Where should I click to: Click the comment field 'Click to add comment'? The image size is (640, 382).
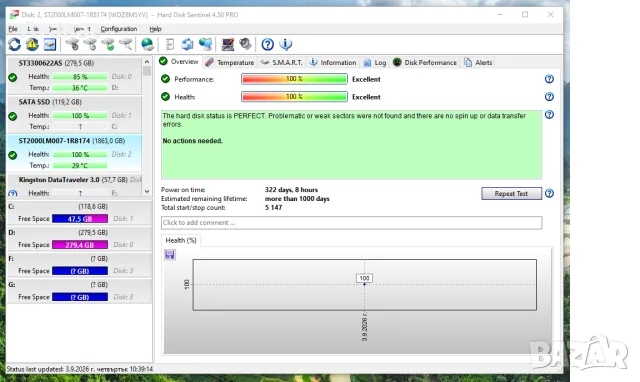351,223
